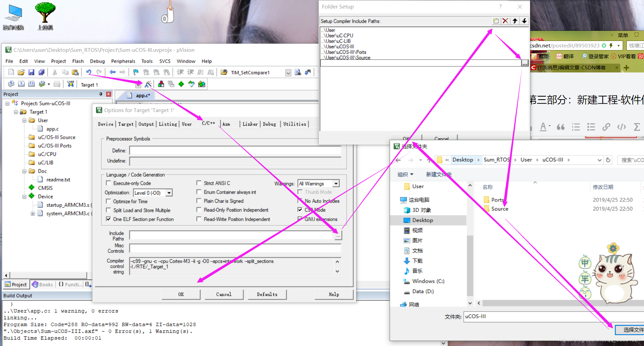Click the compiler control string scroll down arrow

(337, 271)
